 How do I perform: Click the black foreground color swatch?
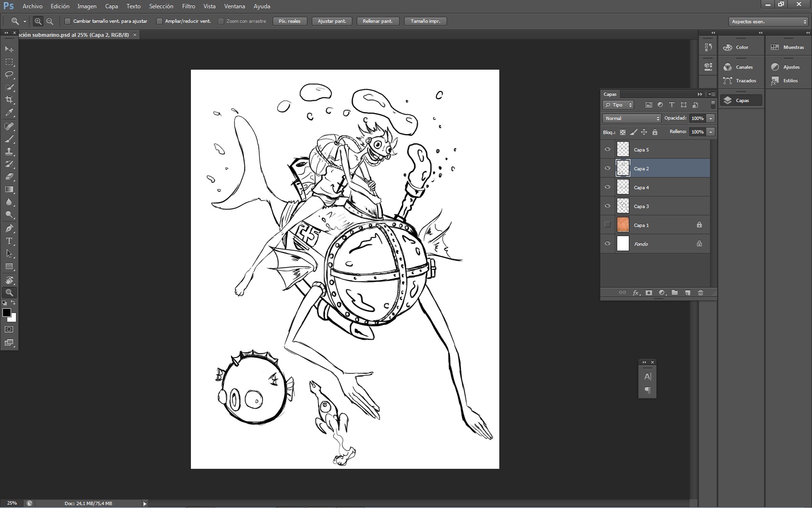click(7, 313)
